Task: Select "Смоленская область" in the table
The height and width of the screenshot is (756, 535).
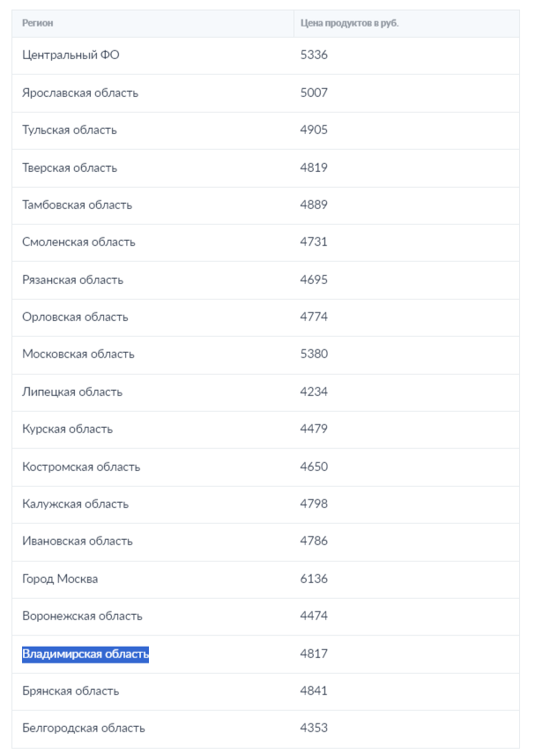Action: click(x=78, y=243)
